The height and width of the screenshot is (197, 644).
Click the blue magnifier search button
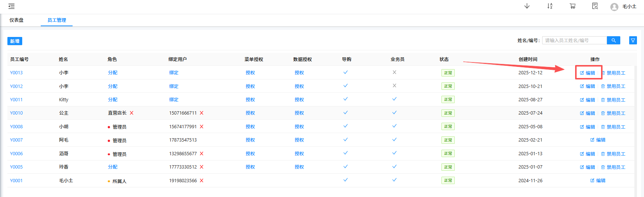point(614,40)
